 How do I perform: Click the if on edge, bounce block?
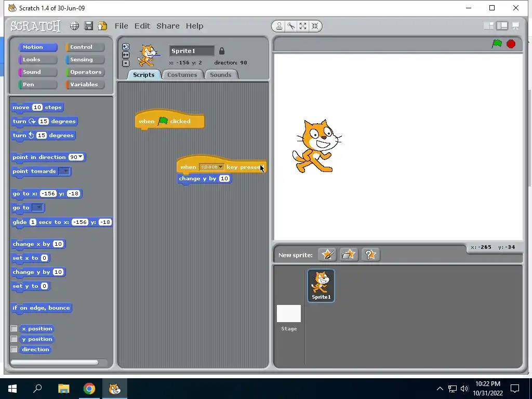coord(41,308)
